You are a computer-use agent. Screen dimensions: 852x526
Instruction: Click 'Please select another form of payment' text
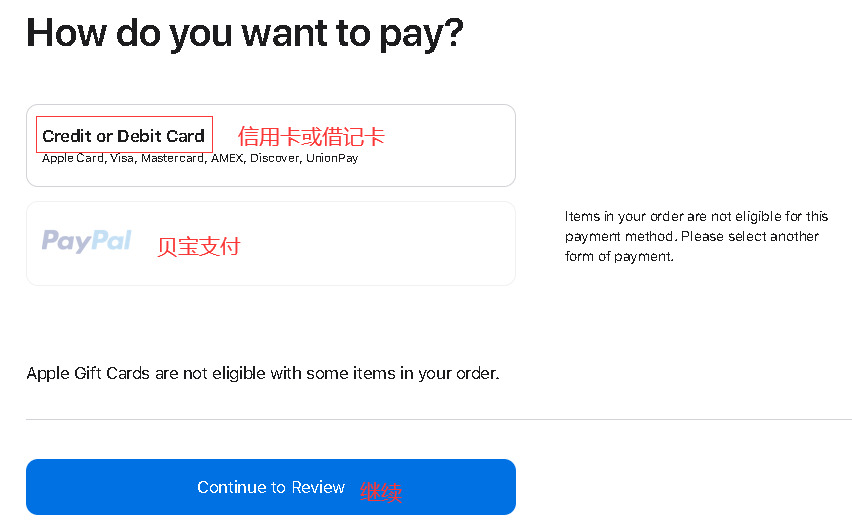692,246
